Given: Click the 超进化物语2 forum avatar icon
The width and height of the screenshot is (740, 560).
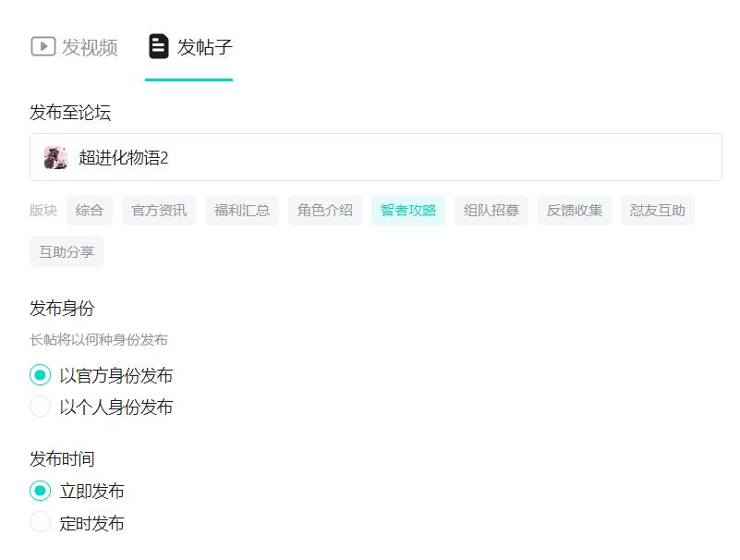Looking at the screenshot, I should [55, 157].
